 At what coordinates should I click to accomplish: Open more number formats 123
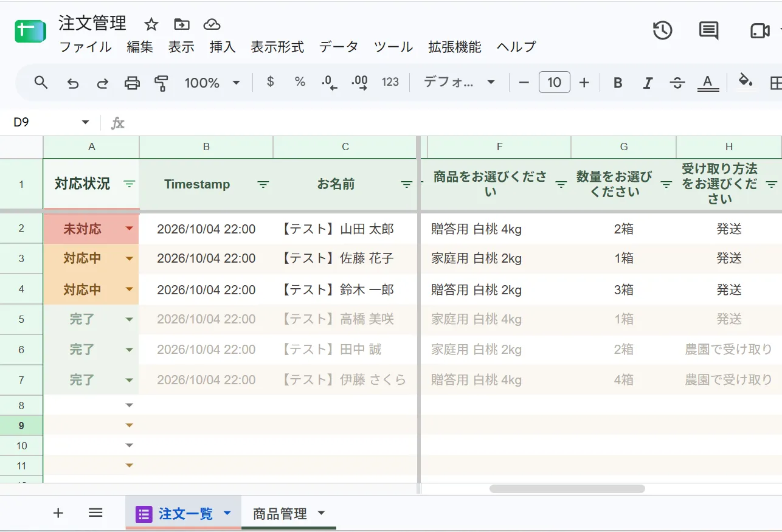pos(390,82)
